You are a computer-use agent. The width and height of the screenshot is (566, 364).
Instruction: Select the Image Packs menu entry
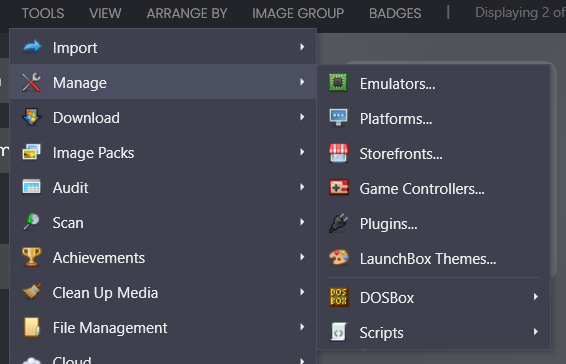(164, 152)
